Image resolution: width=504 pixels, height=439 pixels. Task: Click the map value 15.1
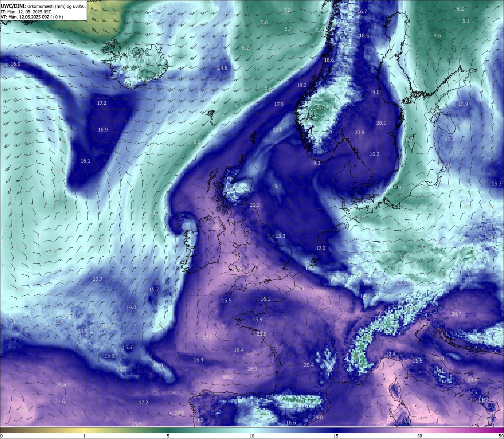tap(109, 356)
